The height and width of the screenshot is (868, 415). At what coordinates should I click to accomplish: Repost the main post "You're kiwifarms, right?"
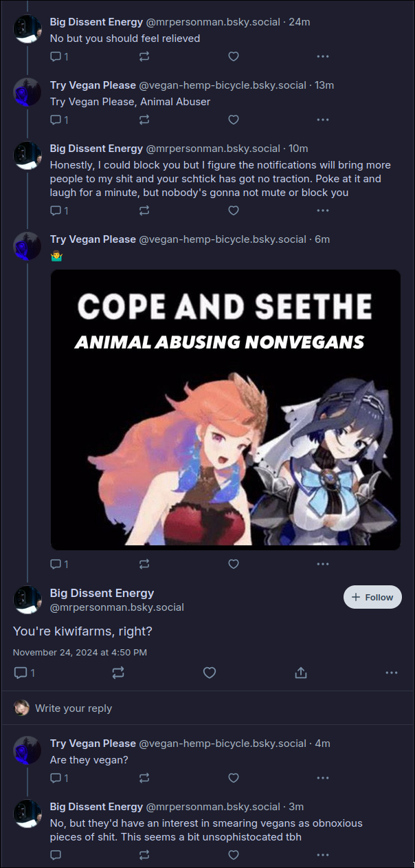(118, 673)
